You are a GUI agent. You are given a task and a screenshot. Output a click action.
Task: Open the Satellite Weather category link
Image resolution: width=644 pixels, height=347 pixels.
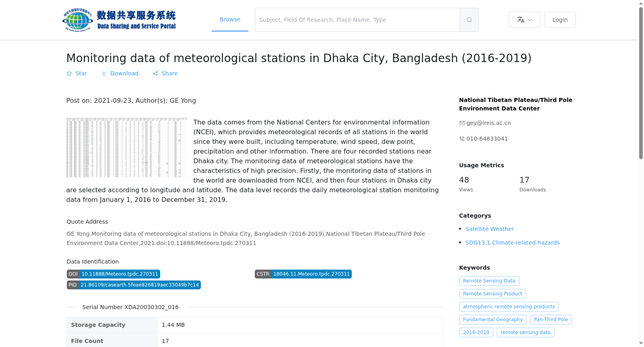pos(489,229)
